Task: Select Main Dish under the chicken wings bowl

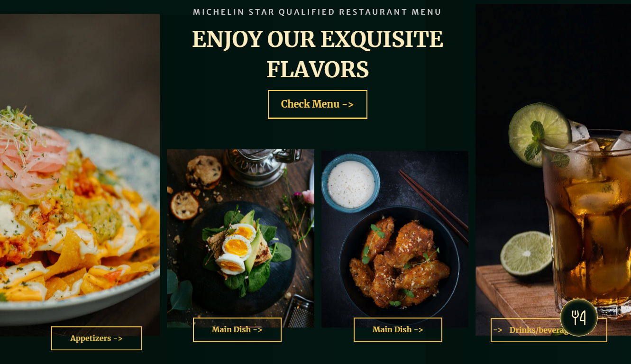Action: coord(398,329)
